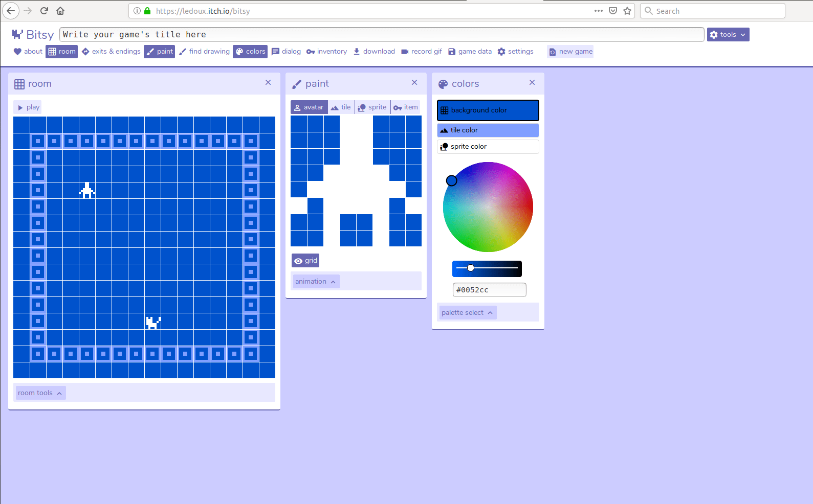Select the cat sprite in the room
The image size is (813, 504).
(153, 322)
